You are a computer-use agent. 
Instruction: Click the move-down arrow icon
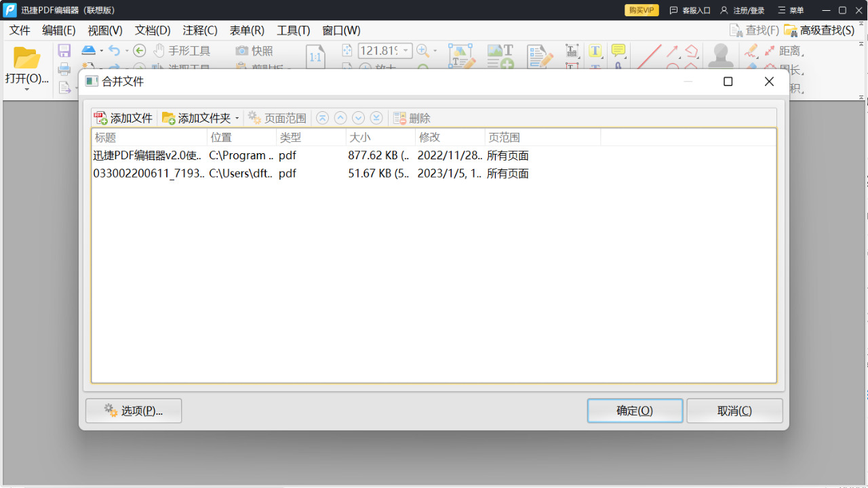click(x=358, y=117)
